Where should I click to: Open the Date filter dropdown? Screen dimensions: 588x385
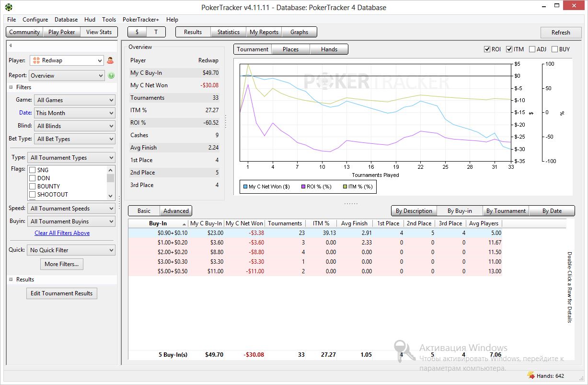74,113
